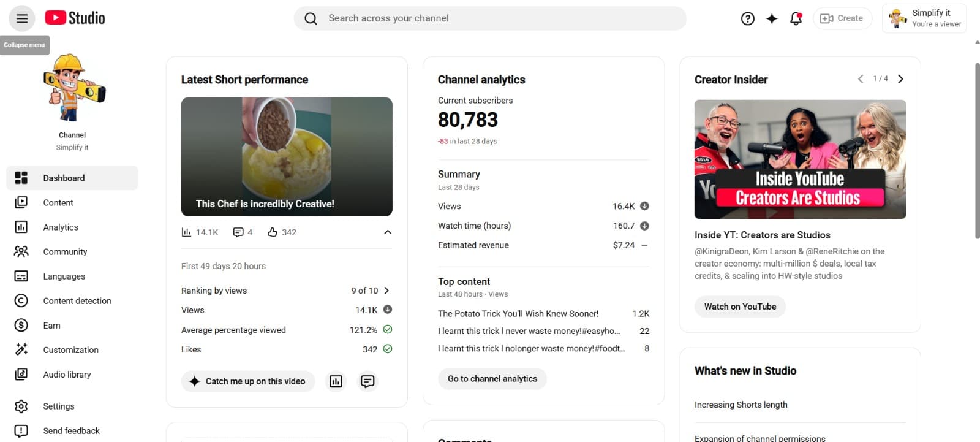Click the Views 16.4K down-arrow indicator
The image size is (980, 442).
click(x=644, y=206)
